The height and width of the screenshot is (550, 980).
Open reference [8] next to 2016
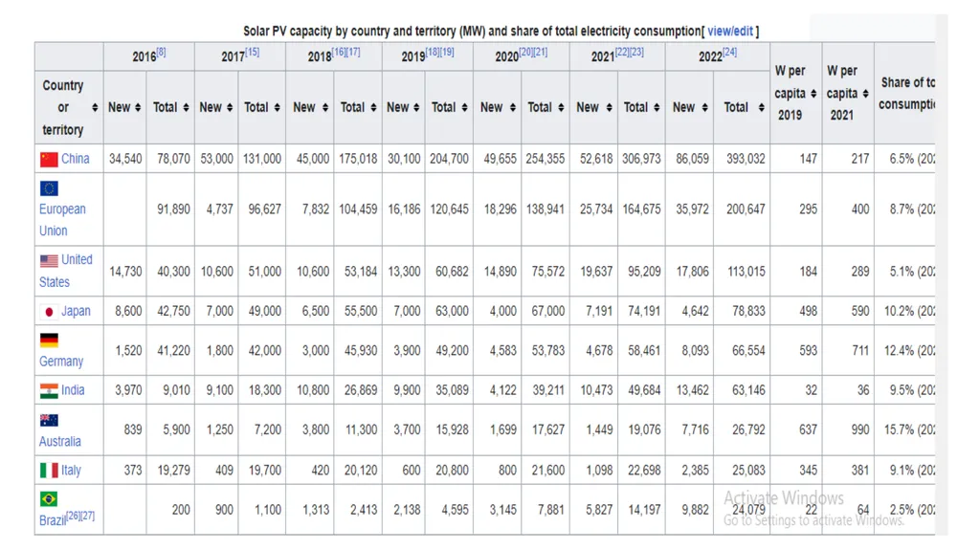(x=161, y=52)
